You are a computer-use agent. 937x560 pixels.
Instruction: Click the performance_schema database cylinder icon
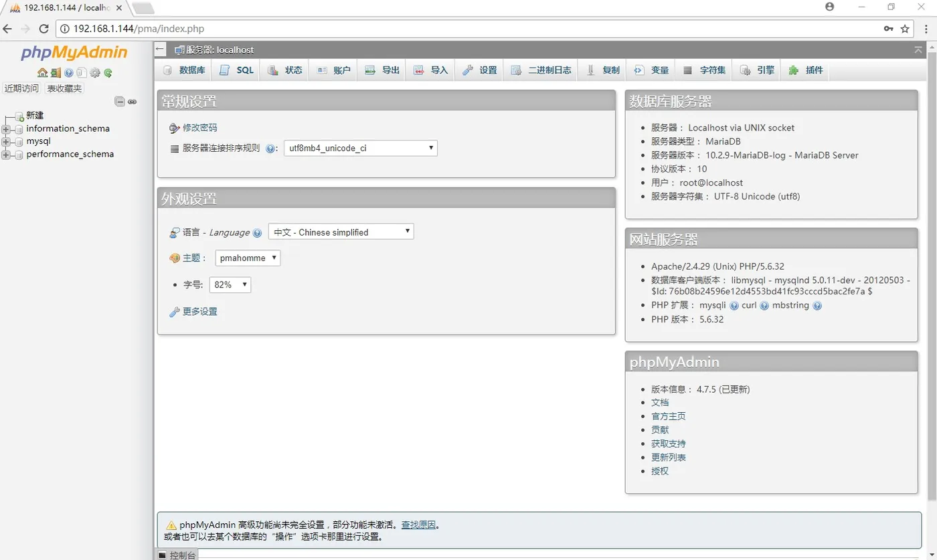tap(19, 155)
